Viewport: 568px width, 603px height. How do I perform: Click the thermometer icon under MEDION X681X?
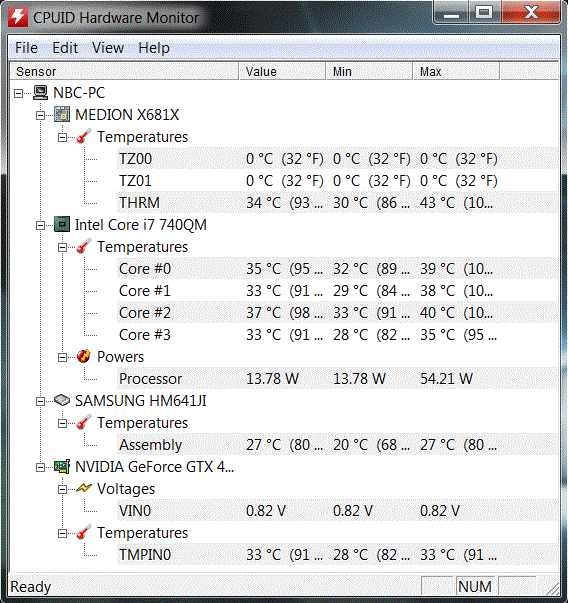[83, 137]
